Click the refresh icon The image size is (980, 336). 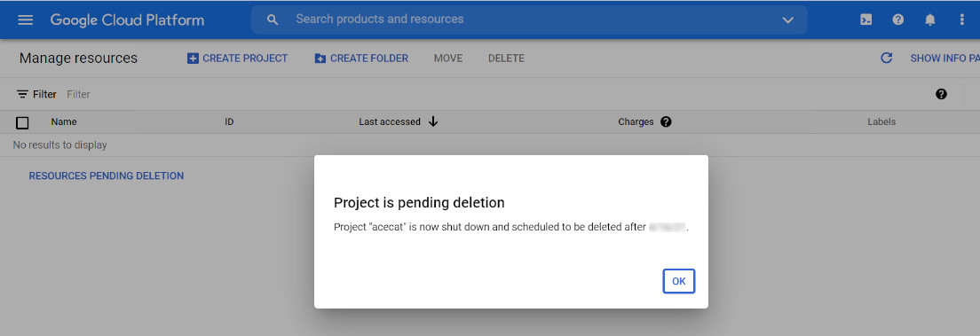886,59
